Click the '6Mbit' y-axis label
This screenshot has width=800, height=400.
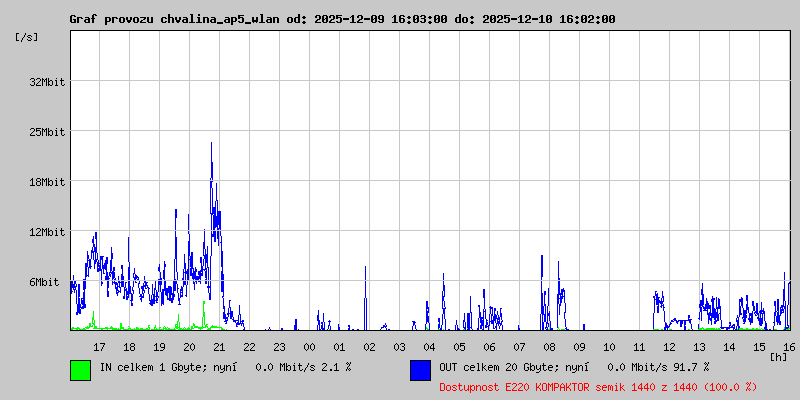point(44,282)
